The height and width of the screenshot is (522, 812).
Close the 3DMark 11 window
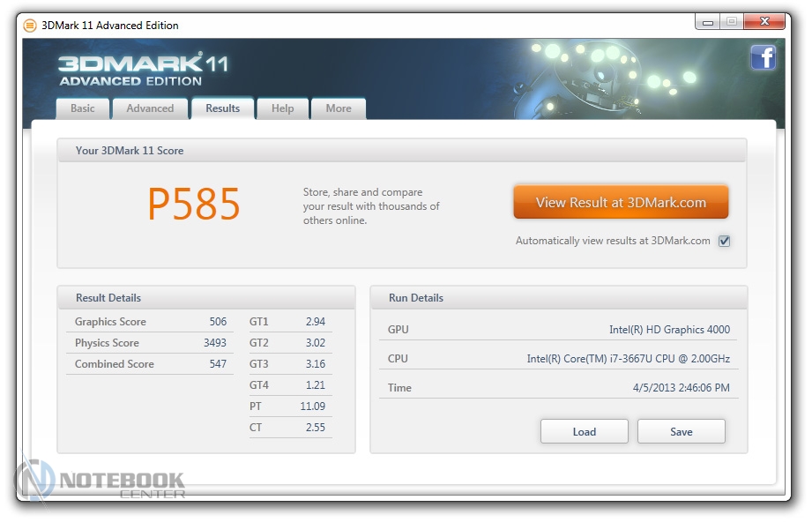click(764, 21)
